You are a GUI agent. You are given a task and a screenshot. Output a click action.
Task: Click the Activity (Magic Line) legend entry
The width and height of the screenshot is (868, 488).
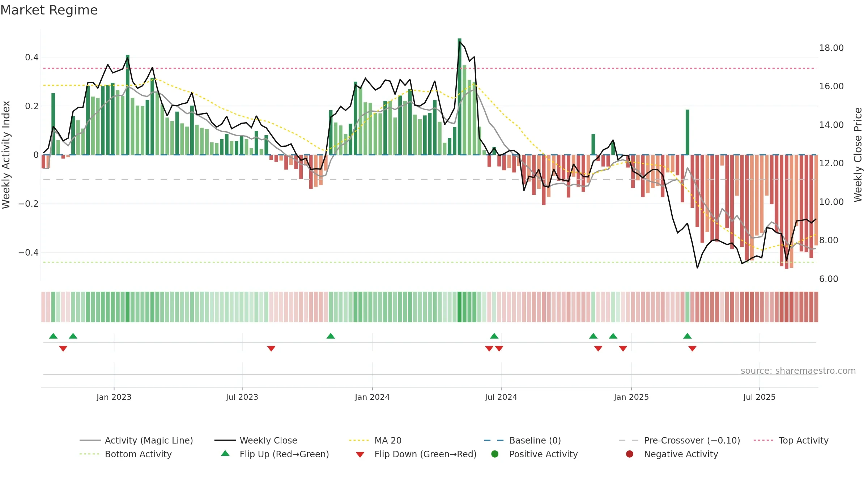[136, 440]
